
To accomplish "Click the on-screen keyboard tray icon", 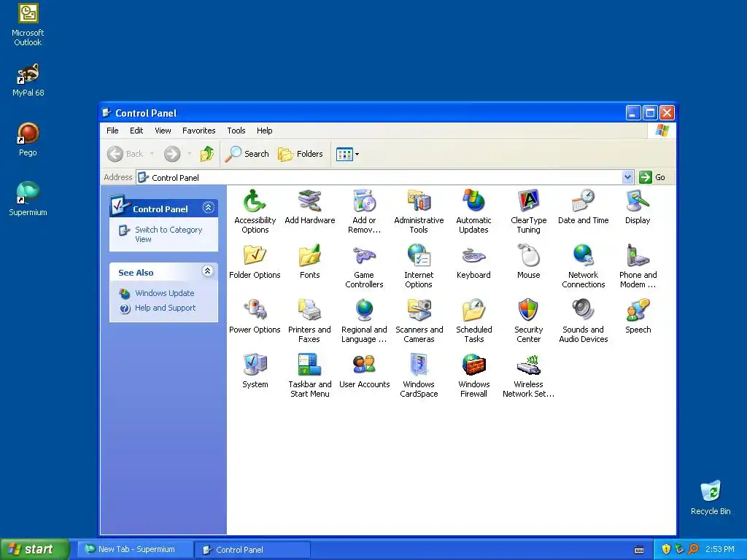I will pyautogui.click(x=639, y=550).
